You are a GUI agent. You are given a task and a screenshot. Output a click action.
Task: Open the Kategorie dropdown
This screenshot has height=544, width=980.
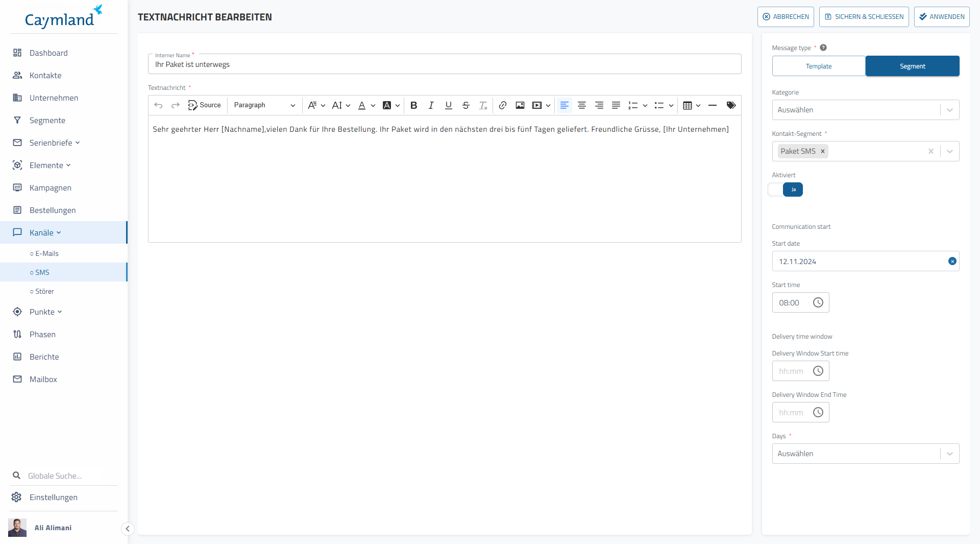[x=865, y=110]
